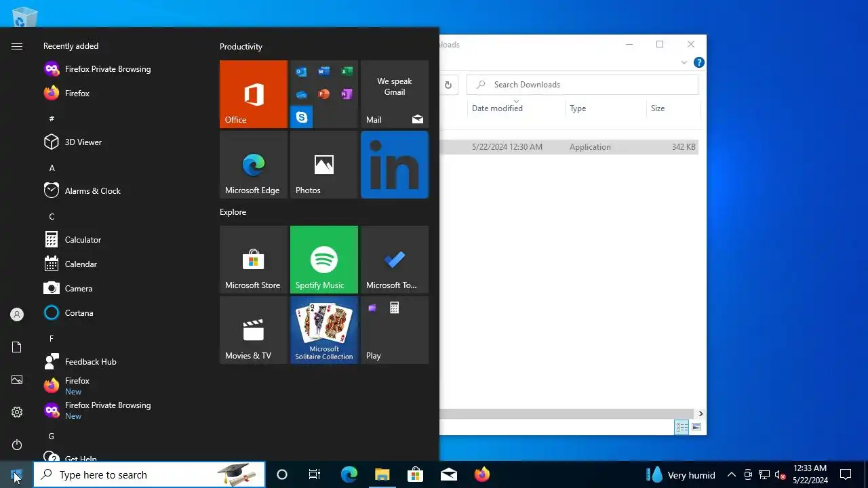
Task: Click OneDrive icon in Office apps tile
Action: 301,94
